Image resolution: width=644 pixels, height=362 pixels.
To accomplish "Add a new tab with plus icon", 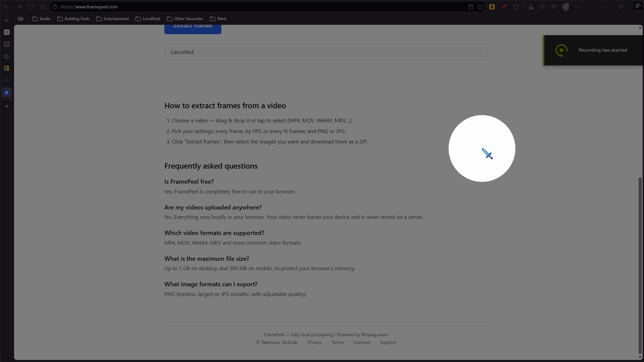I will click(7, 106).
